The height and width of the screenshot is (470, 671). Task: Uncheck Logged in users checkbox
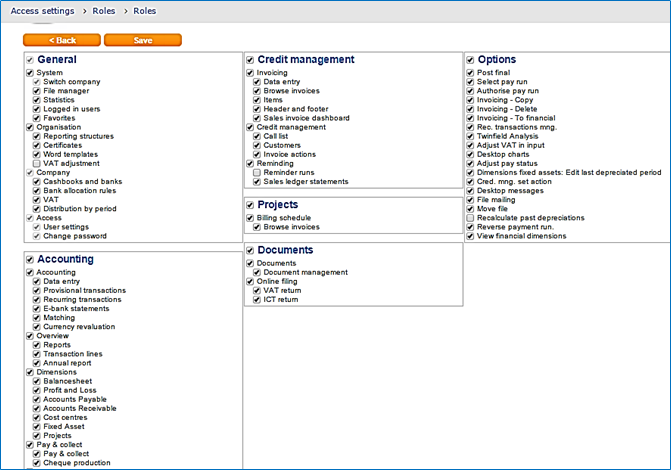(37, 109)
